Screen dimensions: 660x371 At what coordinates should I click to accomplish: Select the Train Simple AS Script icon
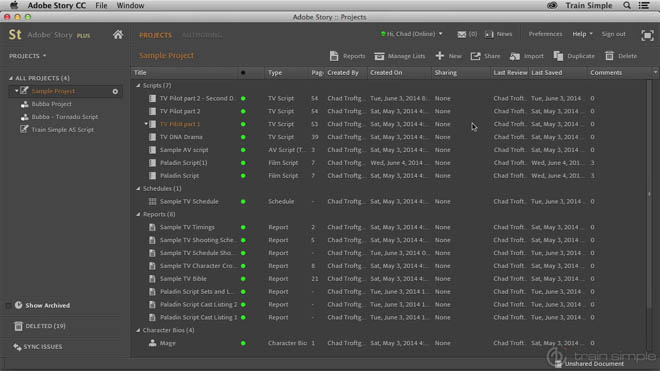pyautogui.click(x=24, y=129)
